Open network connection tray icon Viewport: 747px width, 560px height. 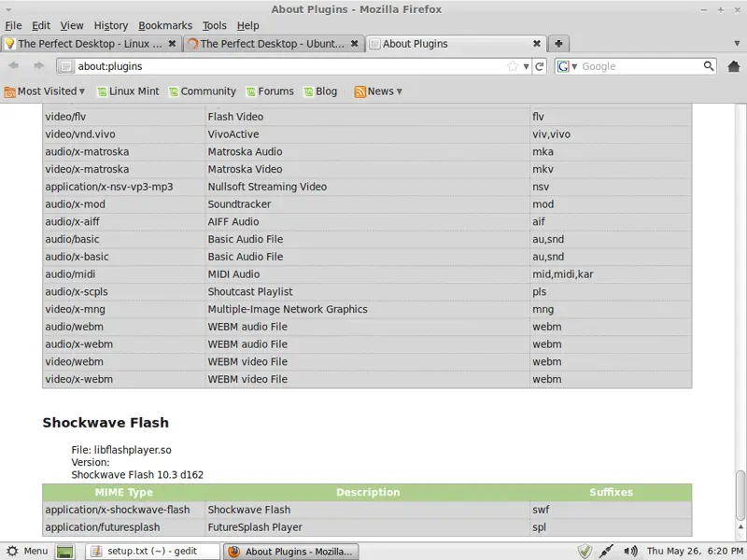click(x=606, y=551)
